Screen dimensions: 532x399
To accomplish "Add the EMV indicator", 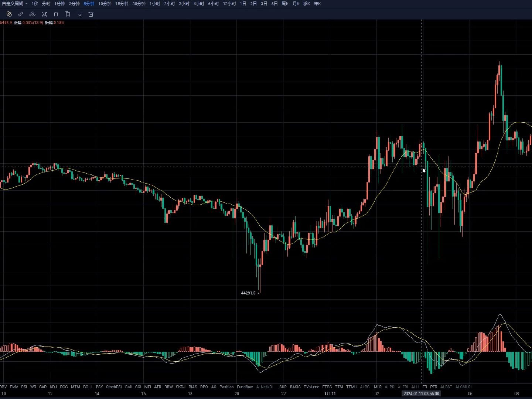I will pos(14,387).
